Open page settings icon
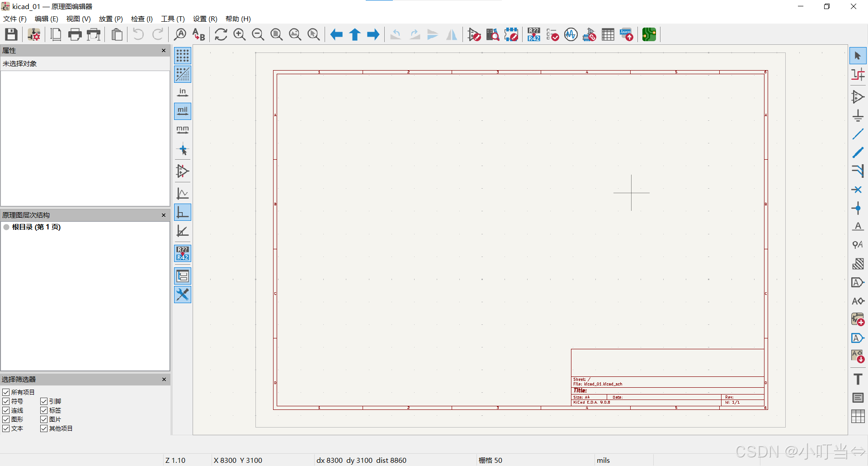The width and height of the screenshot is (868, 466). pos(56,34)
